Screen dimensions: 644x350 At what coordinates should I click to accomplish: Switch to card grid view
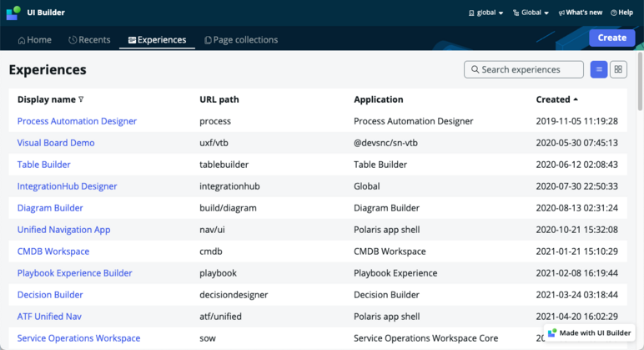tap(618, 69)
